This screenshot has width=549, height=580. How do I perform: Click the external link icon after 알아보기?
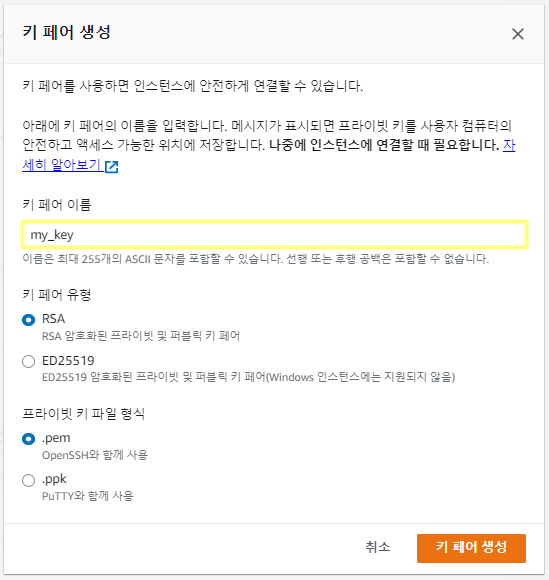click(x=111, y=167)
